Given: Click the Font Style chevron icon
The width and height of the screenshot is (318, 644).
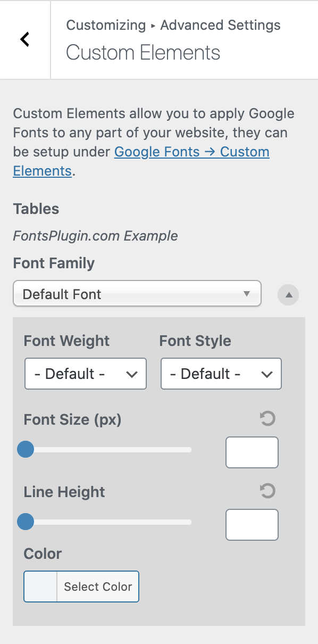Looking at the screenshot, I should 267,374.
